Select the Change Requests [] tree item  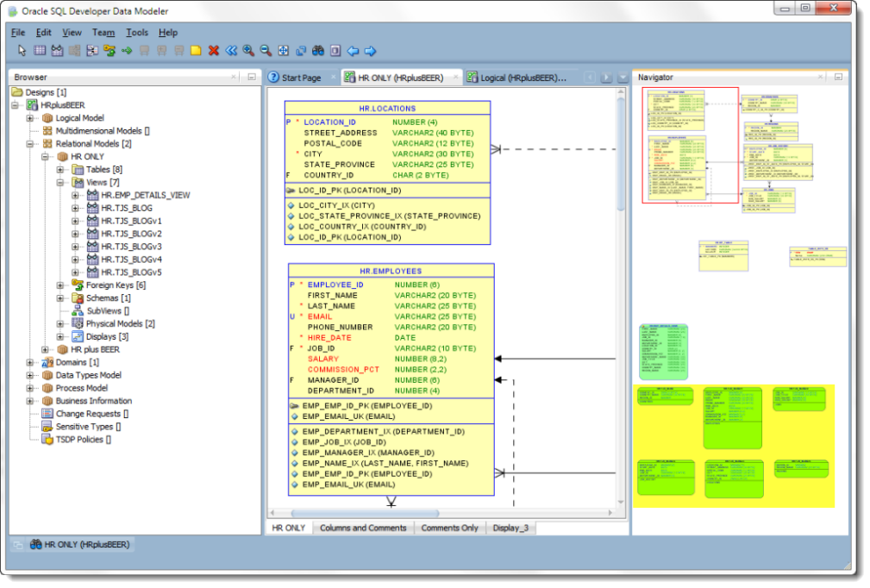point(86,414)
